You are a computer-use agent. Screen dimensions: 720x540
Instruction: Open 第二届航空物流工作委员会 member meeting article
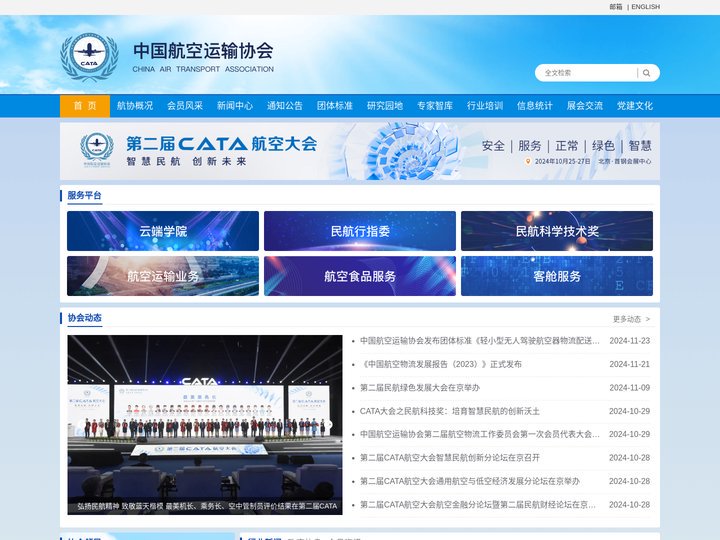click(480, 434)
